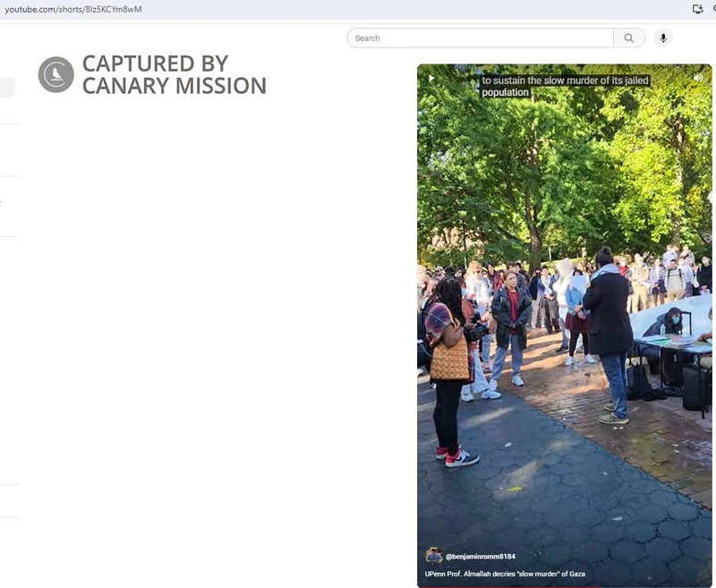
Task: Visit the @benjaminromm8184 channel link
Action: (x=480, y=557)
